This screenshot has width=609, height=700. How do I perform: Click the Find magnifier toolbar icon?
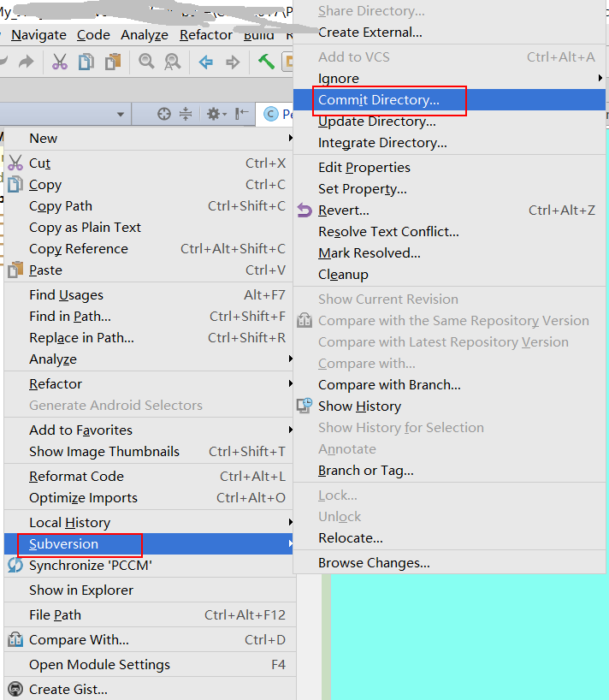146,61
